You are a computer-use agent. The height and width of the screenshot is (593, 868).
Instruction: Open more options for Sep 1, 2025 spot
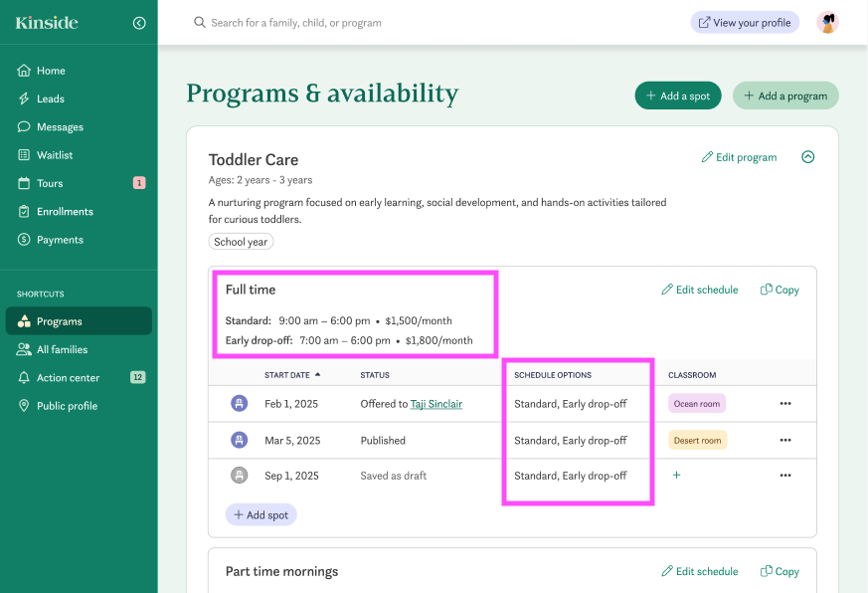[x=785, y=476]
